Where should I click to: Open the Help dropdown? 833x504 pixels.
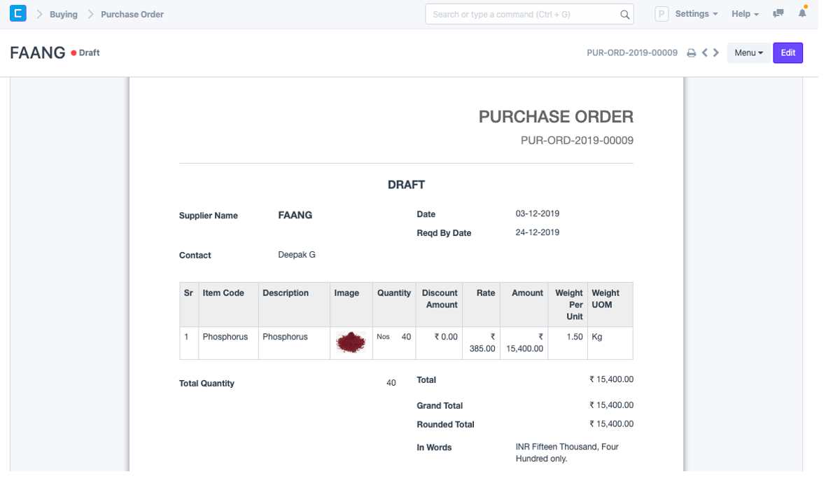pos(745,14)
